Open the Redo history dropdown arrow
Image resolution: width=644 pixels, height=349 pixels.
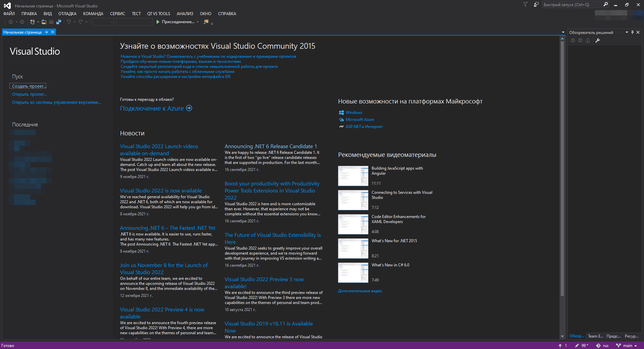86,22
